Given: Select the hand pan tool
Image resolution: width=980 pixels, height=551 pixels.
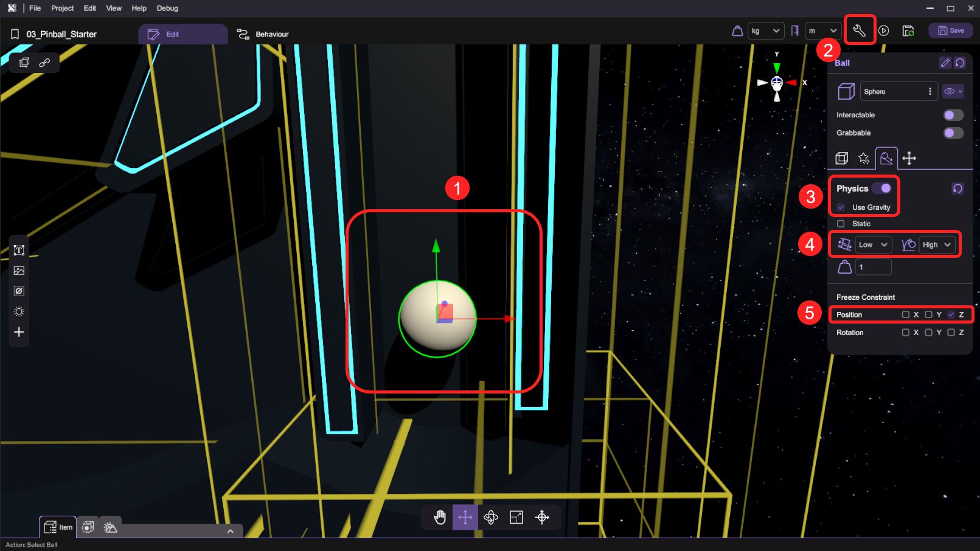Looking at the screenshot, I should pos(440,517).
